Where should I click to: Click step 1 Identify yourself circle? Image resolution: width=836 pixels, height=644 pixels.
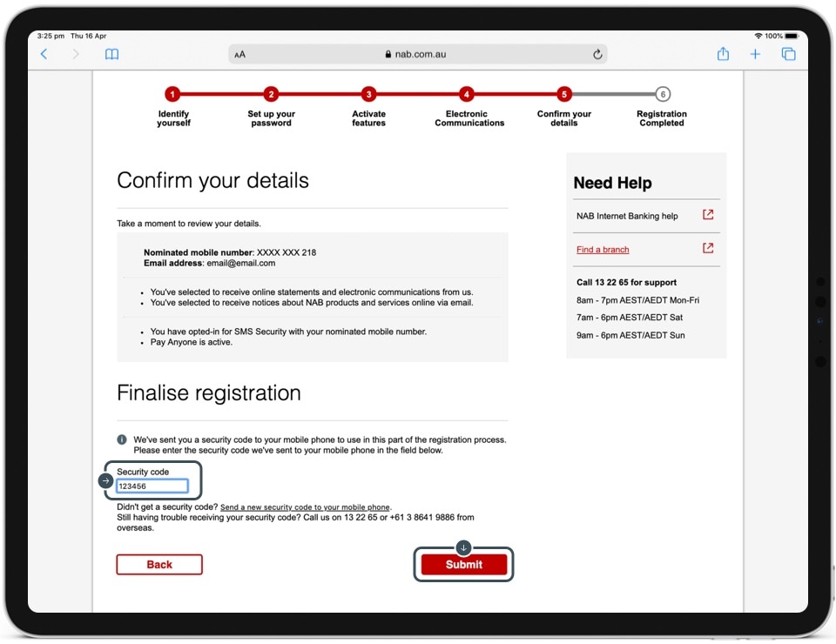click(x=173, y=95)
